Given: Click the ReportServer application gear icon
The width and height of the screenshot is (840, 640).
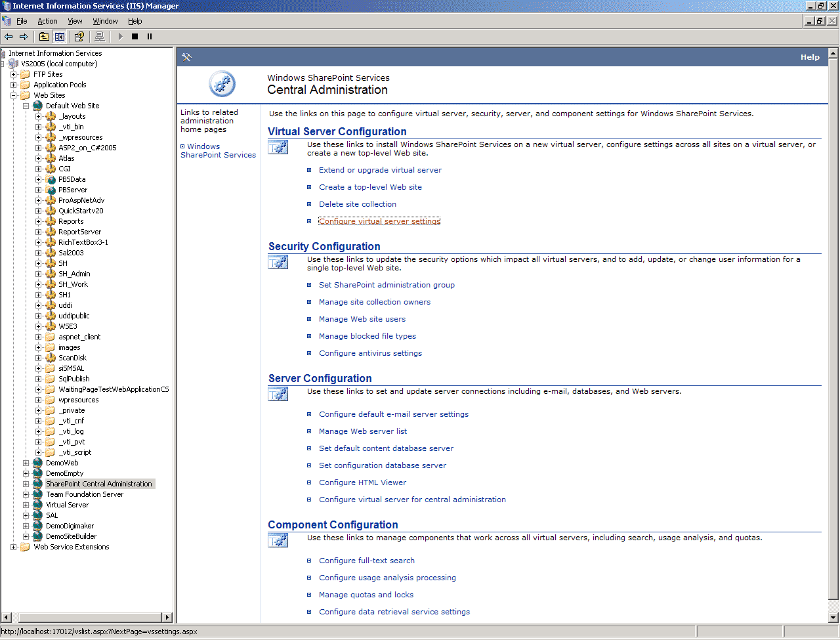Looking at the screenshot, I should coord(51,232).
